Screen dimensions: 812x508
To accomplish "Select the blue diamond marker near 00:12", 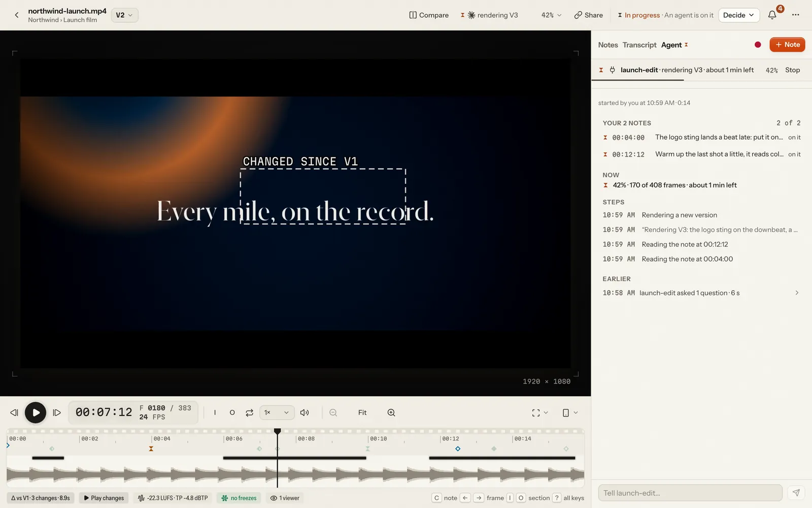I will click(458, 449).
